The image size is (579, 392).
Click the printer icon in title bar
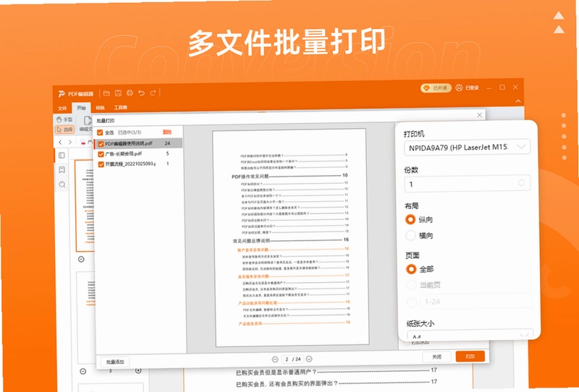point(130,93)
